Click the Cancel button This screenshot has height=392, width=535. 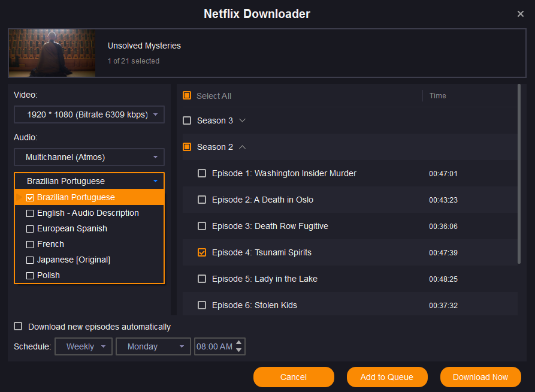pos(294,377)
